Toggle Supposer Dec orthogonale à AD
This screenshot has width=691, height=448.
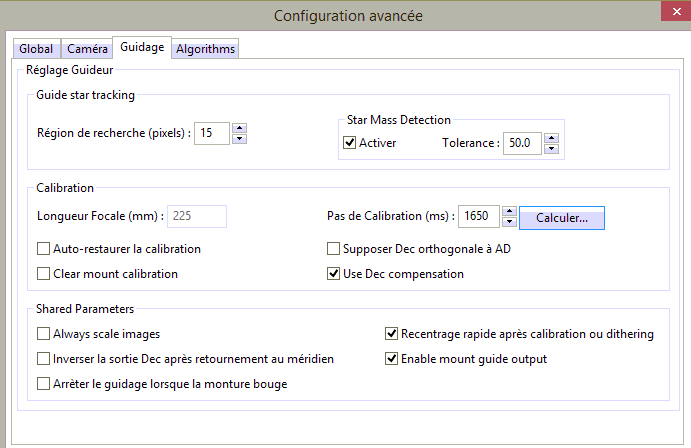335,249
